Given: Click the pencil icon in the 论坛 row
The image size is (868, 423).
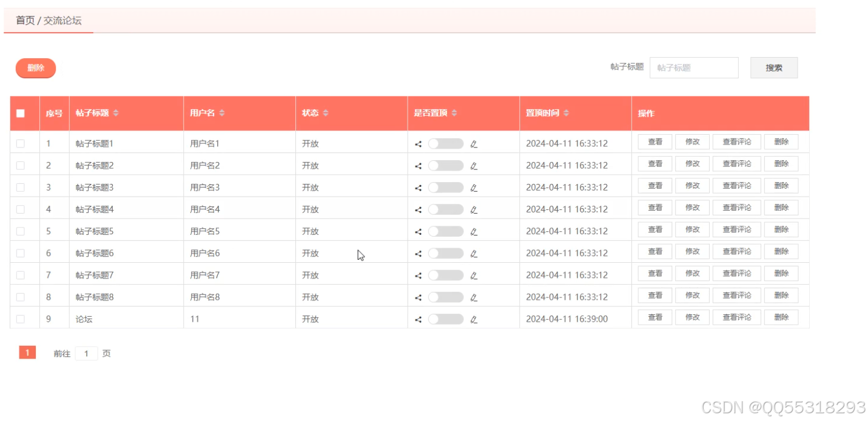Looking at the screenshot, I should (x=474, y=319).
